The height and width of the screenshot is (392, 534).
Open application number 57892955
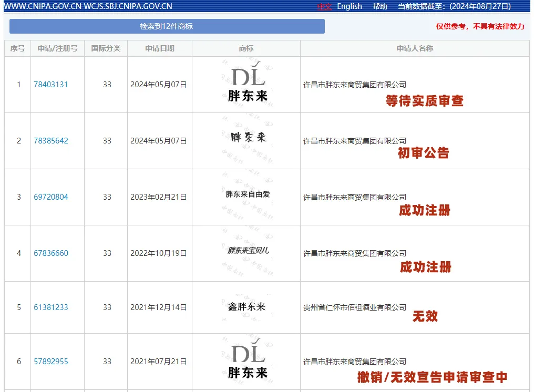(x=51, y=362)
